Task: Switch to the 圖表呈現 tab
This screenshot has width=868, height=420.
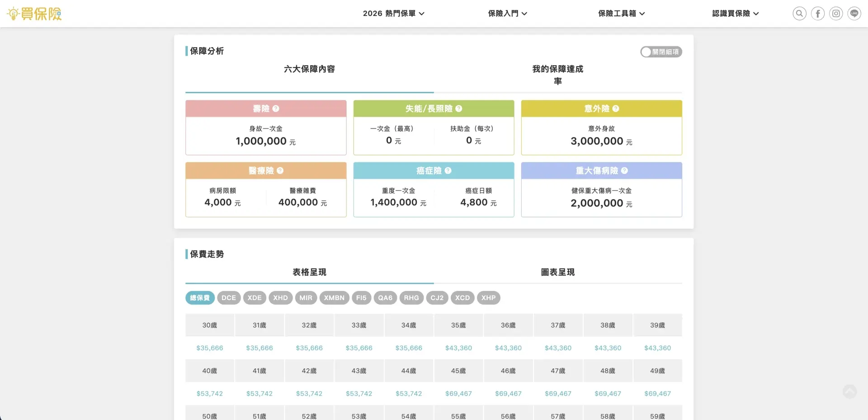Action: point(558,272)
